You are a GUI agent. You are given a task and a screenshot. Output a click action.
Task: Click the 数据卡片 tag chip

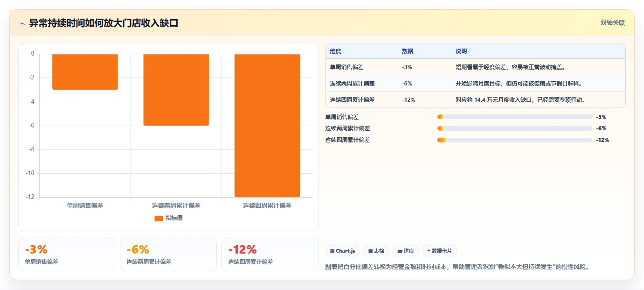(440, 251)
